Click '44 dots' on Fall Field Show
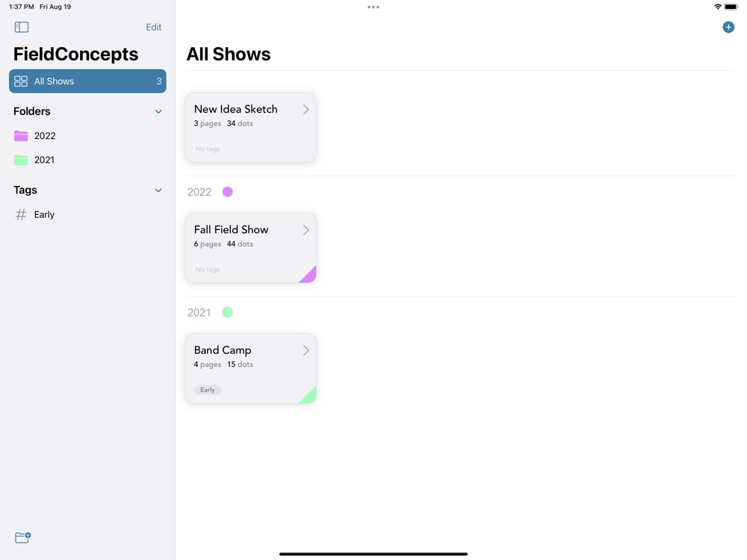Screen dimensions: 747x560 tap(240, 244)
